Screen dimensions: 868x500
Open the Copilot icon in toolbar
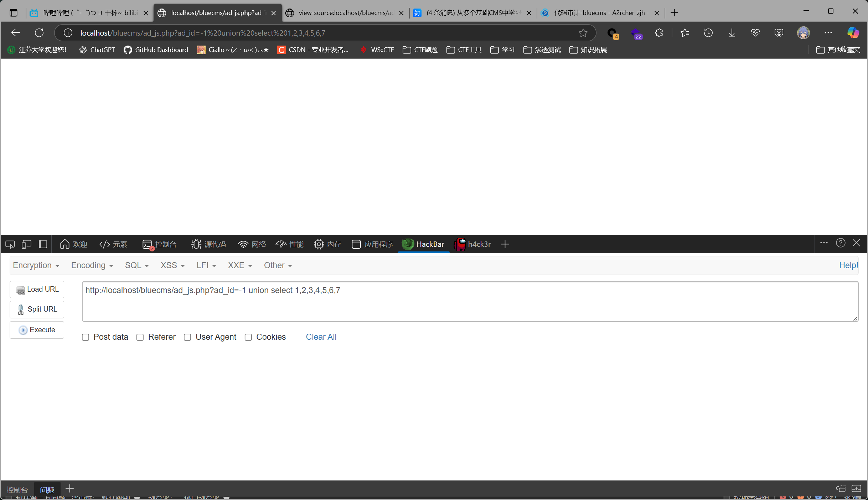pyautogui.click(x=853, y=33)
